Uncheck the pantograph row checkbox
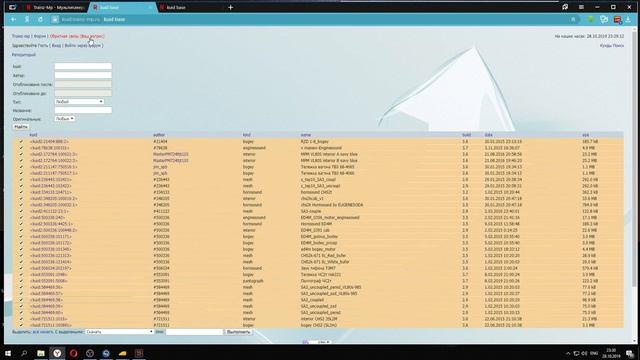640x360 pixels. (x=21, y=281)
